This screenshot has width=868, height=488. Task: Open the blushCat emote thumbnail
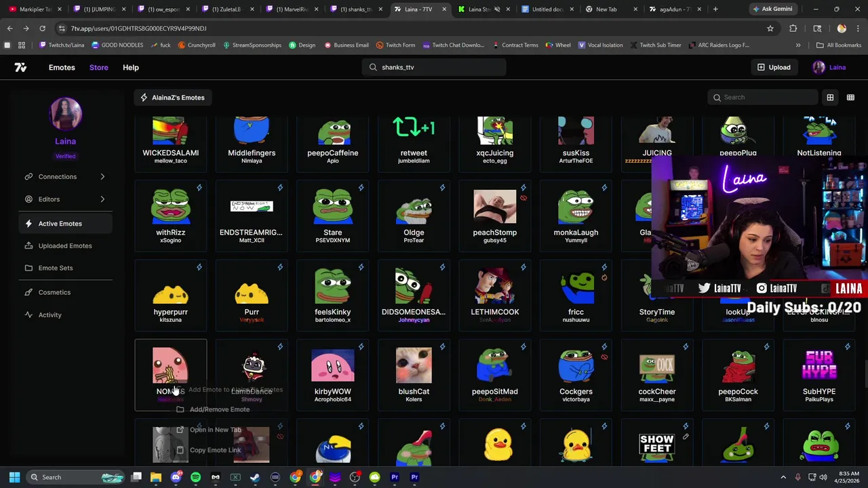point(414,365)
